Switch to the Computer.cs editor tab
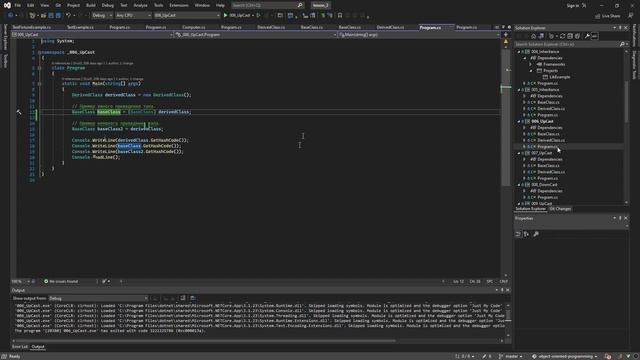 (x=193, y=27)
